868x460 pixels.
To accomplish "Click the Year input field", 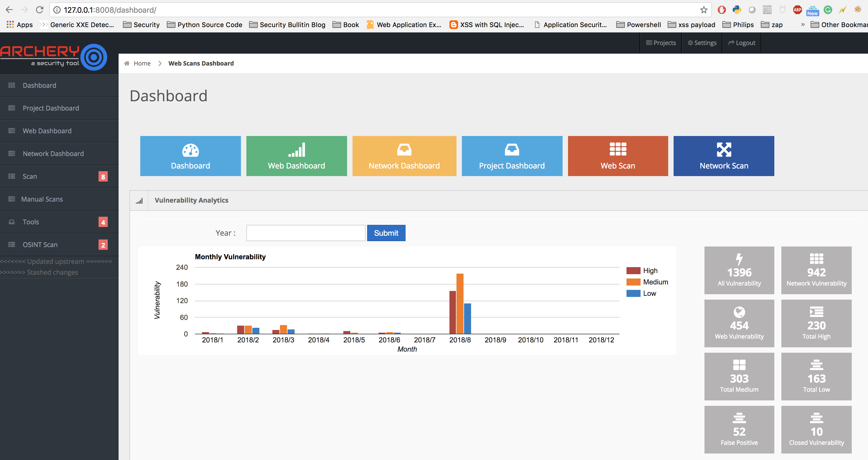I will click(306, 233).
